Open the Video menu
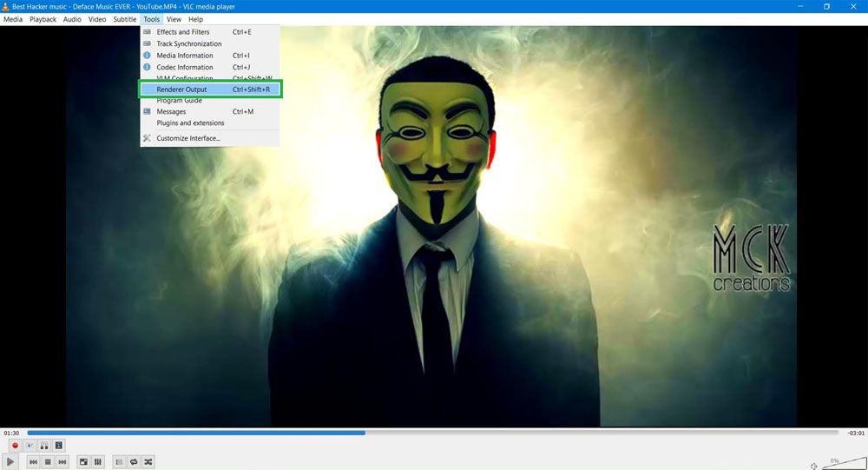868x470 pixels. [x=97, y=19]
